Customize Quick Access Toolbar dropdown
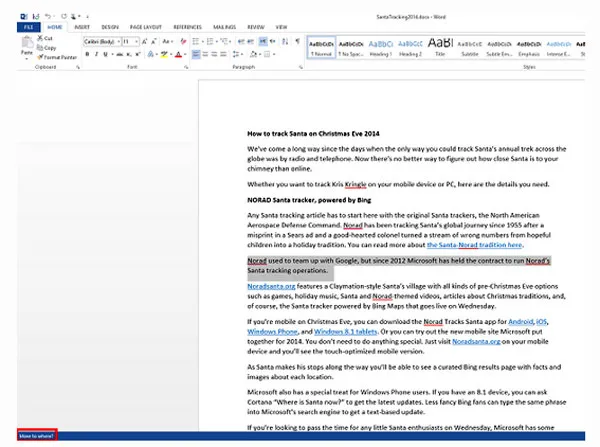This screenshot has height=447, width=600. (x=88, y=16)
